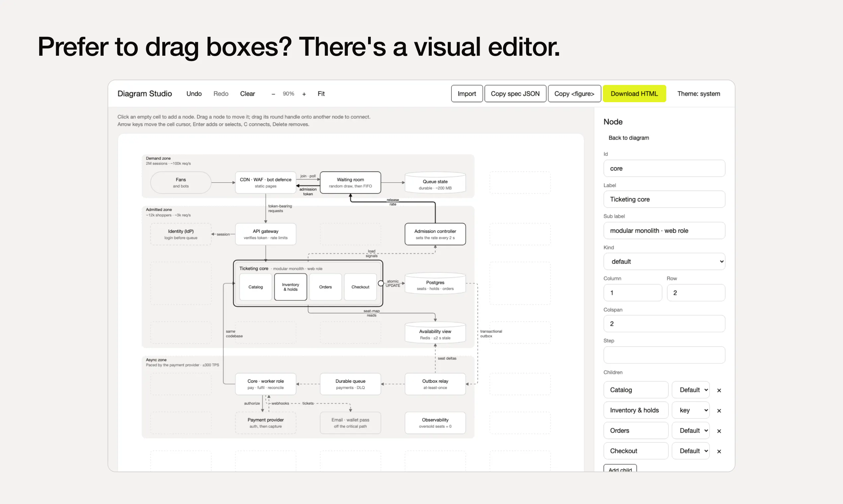Click the Download HTML button
This screenshot has width=843, height=504.
tap(634, 94)
